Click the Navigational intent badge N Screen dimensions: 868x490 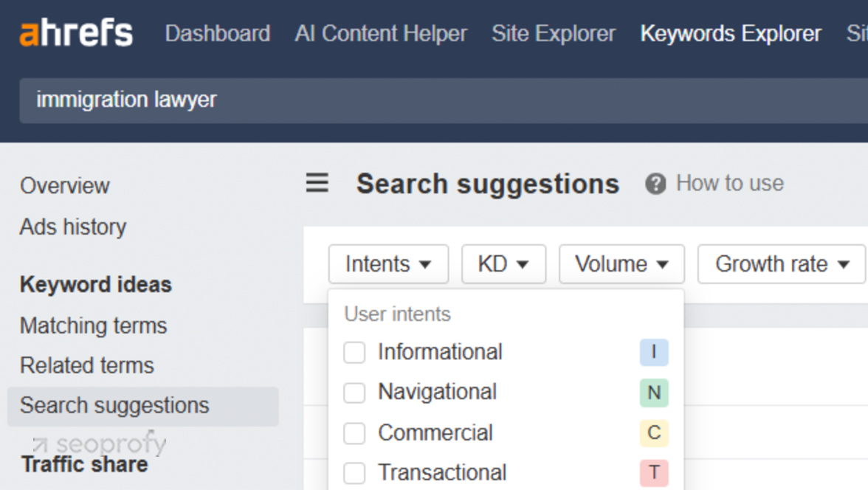pyautogui.click(x=654, y=393)
